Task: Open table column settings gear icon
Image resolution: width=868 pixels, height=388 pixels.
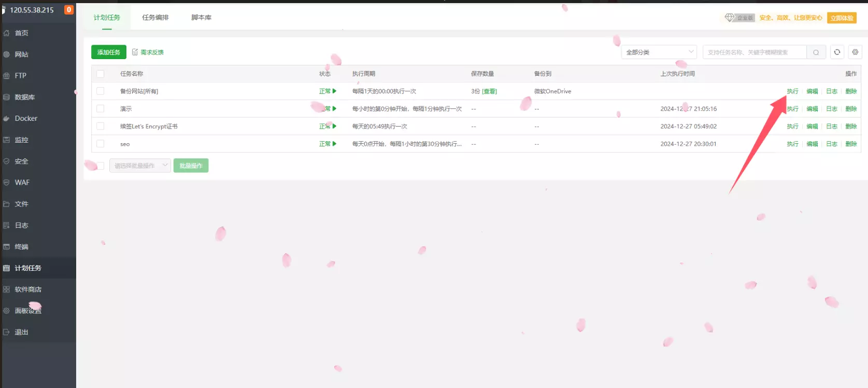Action: point(855,52)
